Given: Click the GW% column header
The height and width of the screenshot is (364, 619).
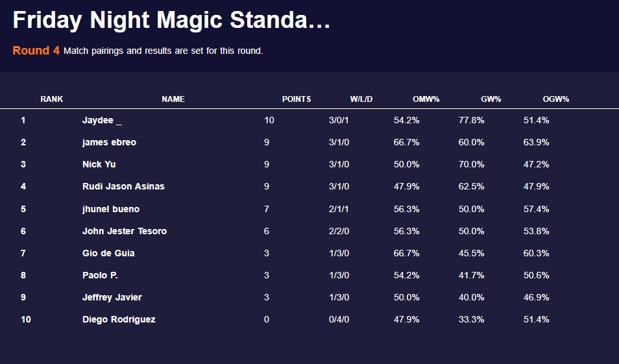Looking at the screenshot, I should [x=491, y=99].
